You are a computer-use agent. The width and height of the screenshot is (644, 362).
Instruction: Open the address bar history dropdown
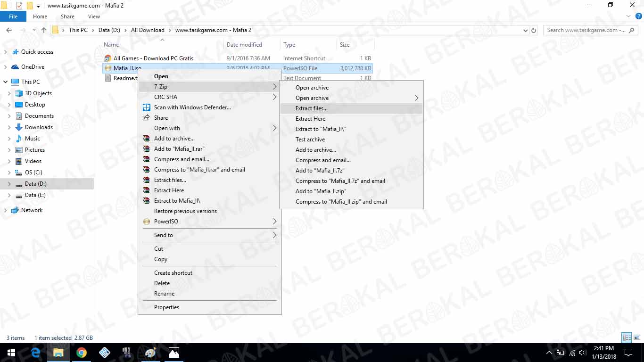pyautogui.click(x=526, y=30)
